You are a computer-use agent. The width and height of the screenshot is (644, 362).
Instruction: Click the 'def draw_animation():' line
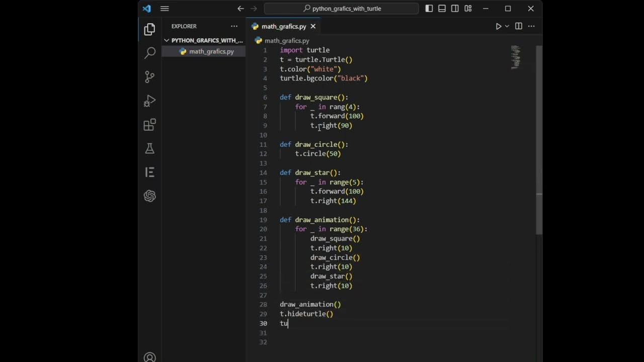(x=320, y=220)
